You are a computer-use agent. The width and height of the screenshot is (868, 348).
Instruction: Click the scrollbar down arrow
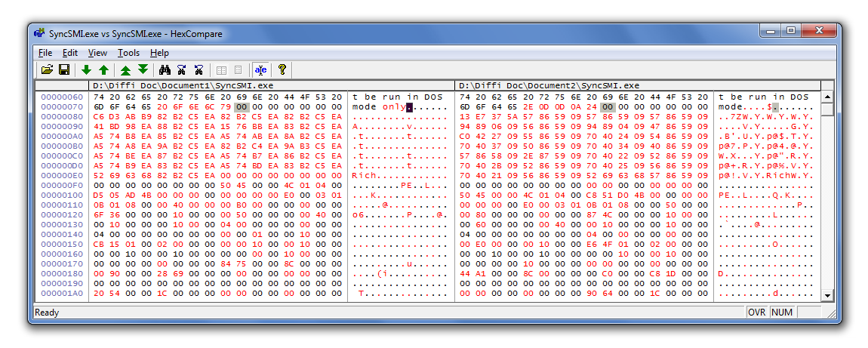(x=827, y=296)
